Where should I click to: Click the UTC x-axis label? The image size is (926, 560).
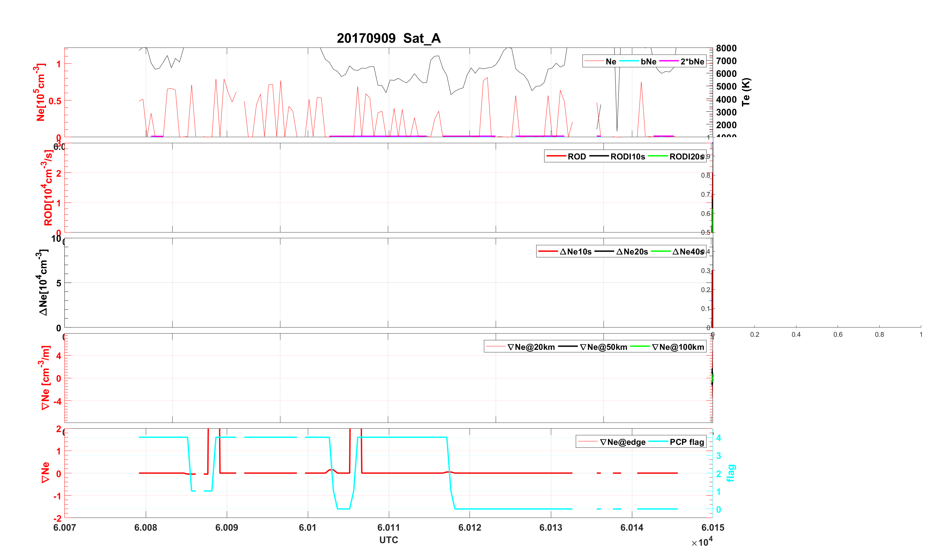click(388, 540)
